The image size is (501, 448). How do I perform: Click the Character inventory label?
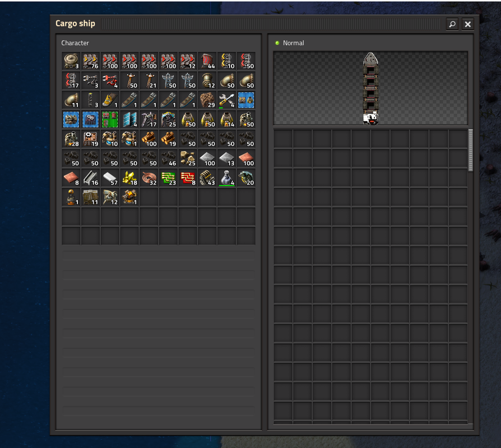75,43
